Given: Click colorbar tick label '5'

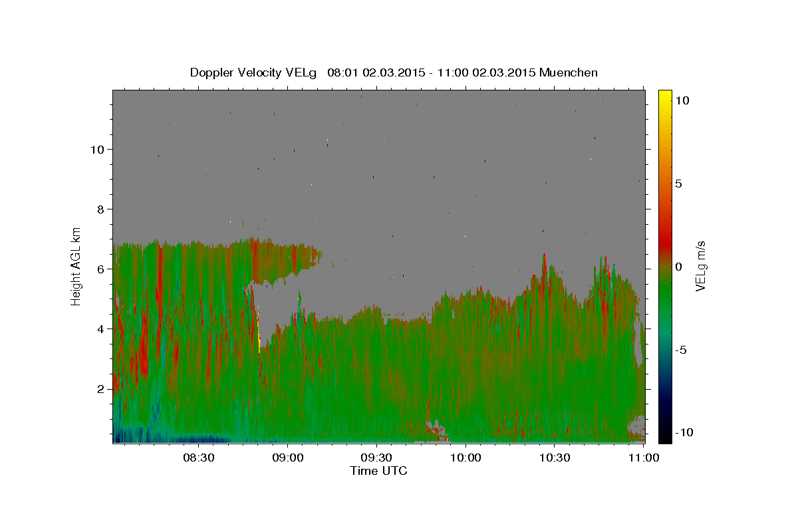Looking at the screenshot, I should 678,184.
